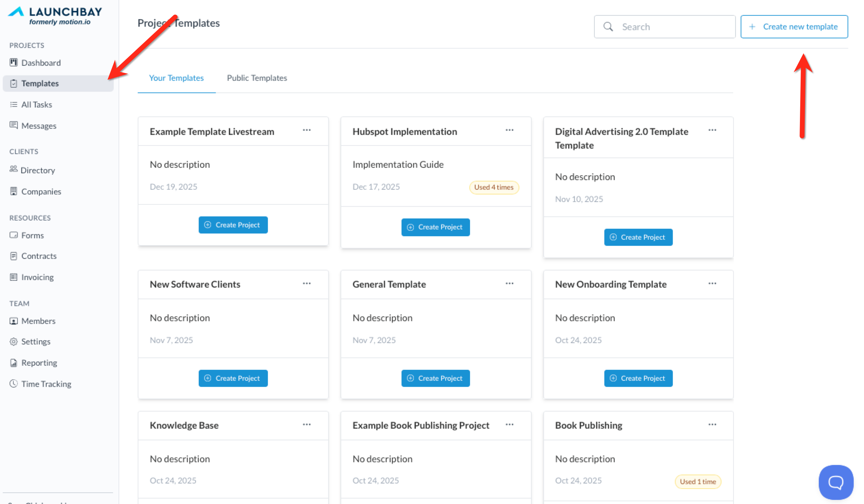Open the Knowledge Base ellipsis menu

click(307, 425)
